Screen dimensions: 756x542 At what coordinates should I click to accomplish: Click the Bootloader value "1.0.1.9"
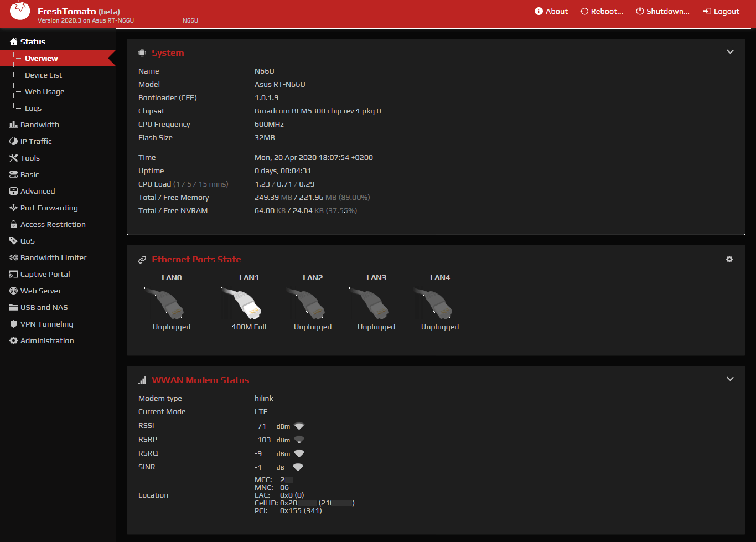click(266, 97)
